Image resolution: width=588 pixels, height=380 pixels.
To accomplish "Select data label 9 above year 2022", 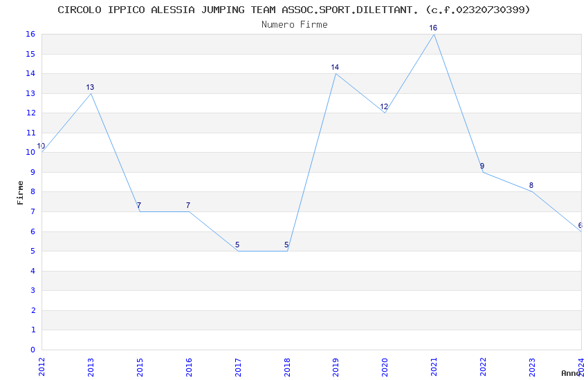I will [x=482, y=166].
